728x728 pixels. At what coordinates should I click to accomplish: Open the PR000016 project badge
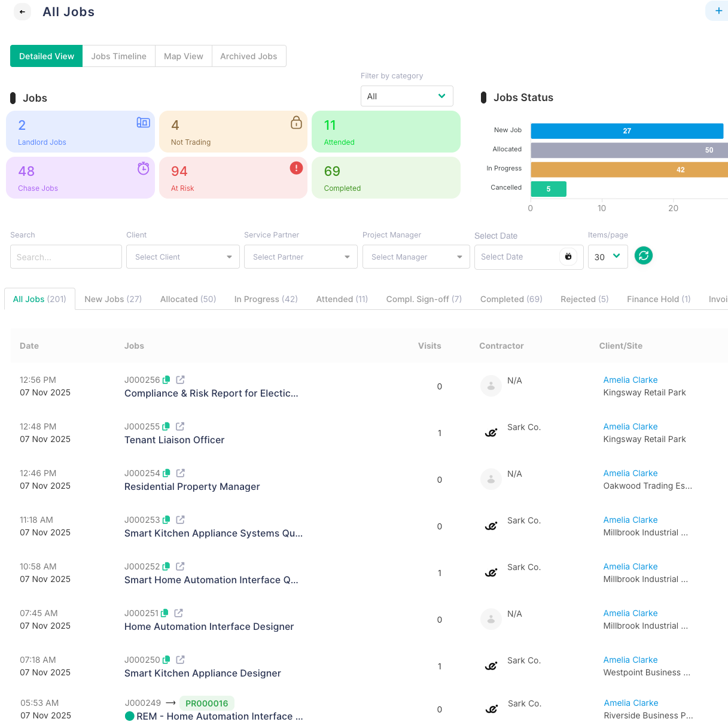[206, 703]
